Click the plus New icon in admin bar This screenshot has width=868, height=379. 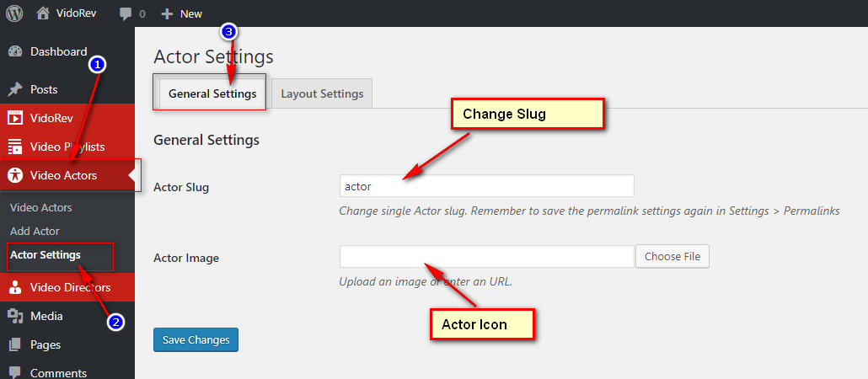click(167, 13)
